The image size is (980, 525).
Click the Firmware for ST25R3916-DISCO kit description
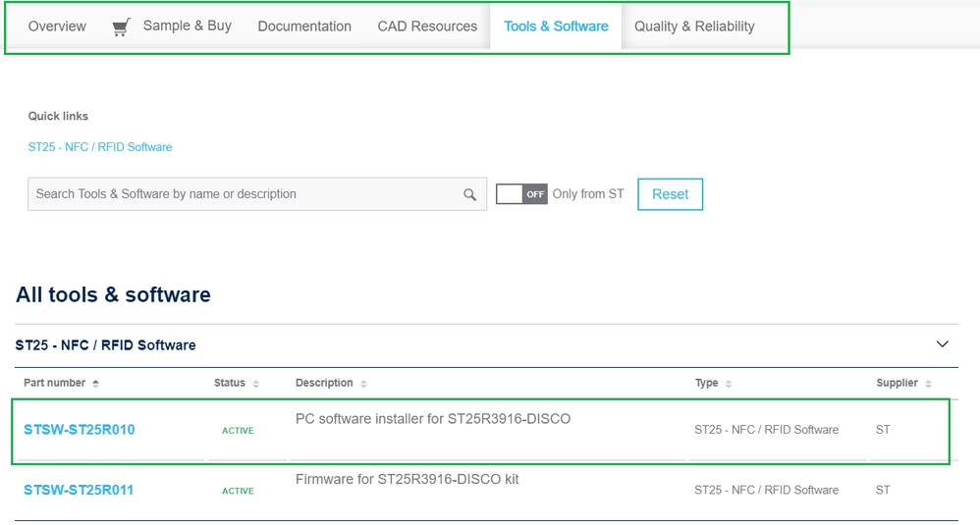407,480
